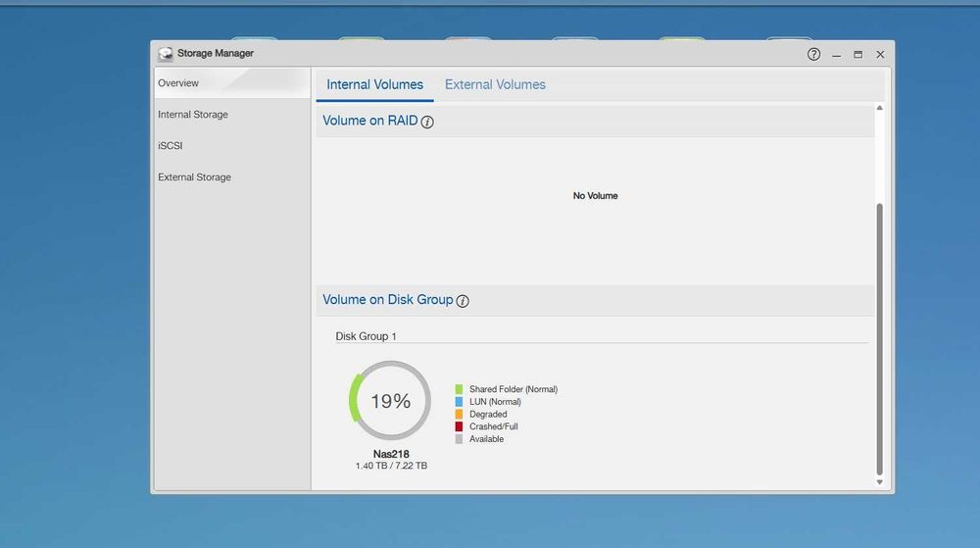The width and height of the screenshot is (980, 548).
Task: Click the Available legend label
Action: coord(486,439)
